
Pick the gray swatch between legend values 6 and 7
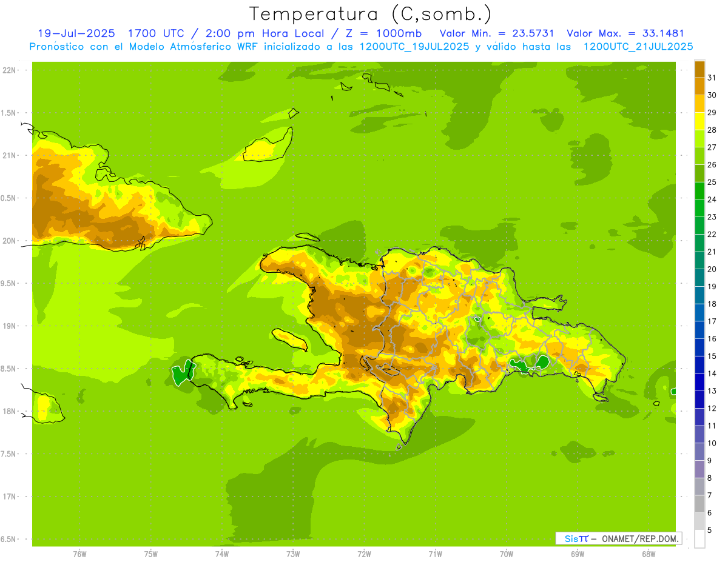699,504
